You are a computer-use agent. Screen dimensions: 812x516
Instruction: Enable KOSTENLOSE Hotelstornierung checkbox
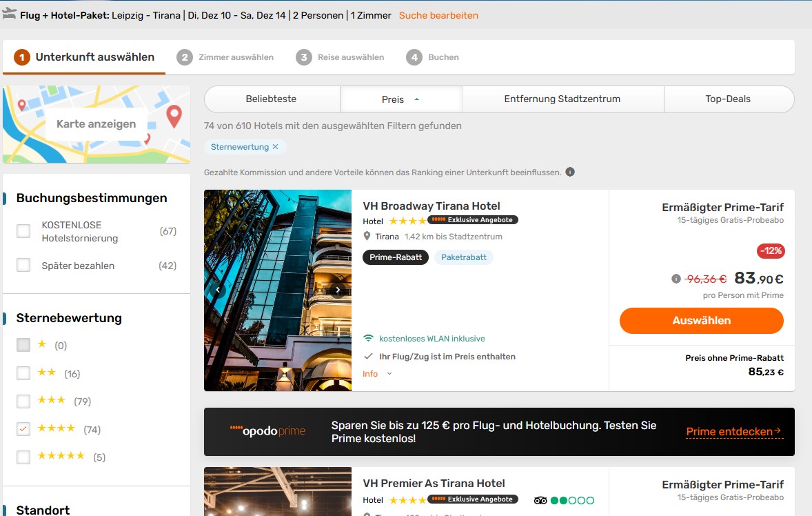click(x=23, y=232)
